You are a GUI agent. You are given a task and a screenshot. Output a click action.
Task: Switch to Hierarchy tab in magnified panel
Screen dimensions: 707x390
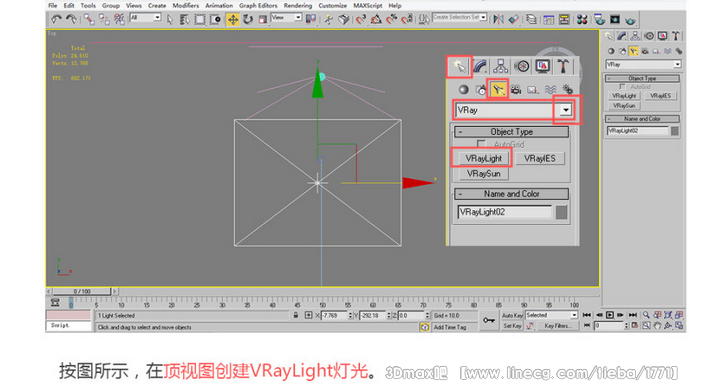pyautogui.click(x=500, y=67)
